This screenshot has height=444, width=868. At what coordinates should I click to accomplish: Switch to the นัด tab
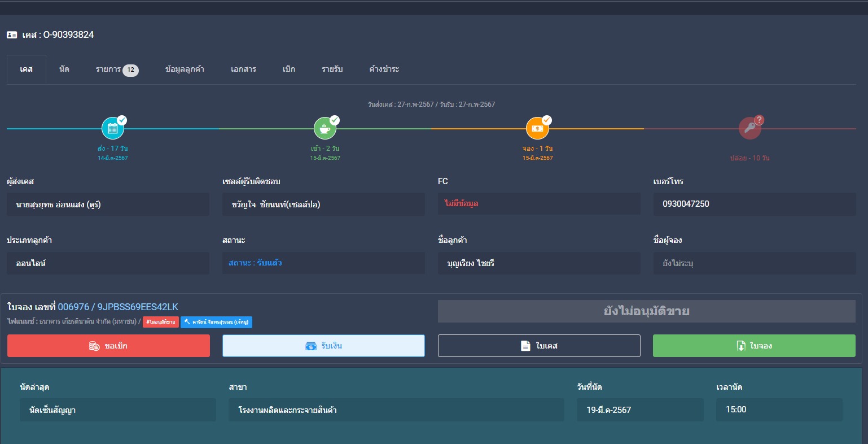(x=64, y=69)
